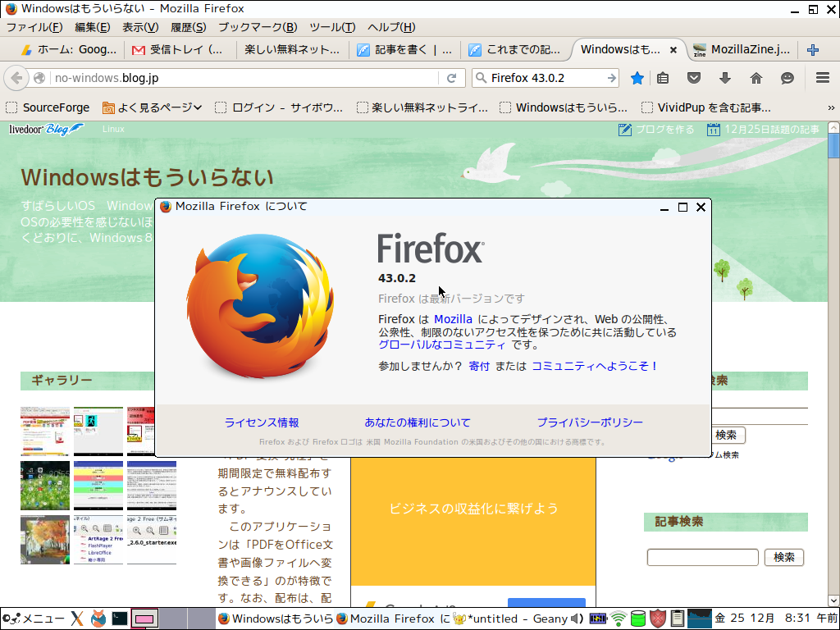Viewport: 840px width, 630px height.
Task: Open the 編集(E) menu
Action: coord(92,27)
